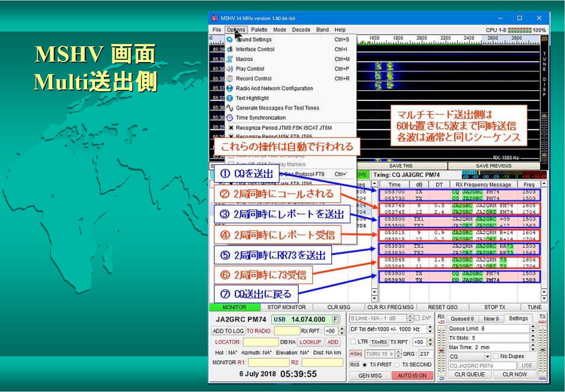This screenshot has width=565, height=392.
Task: Enable the LTR checkbox
Action: pyautogui.click(x=353, y=342)
